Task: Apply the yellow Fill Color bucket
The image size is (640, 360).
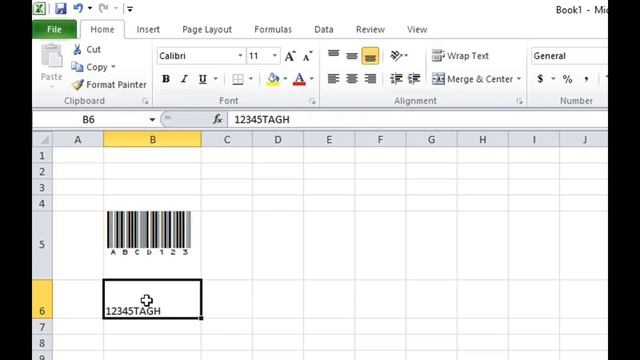Action: (x=273, y=79)
